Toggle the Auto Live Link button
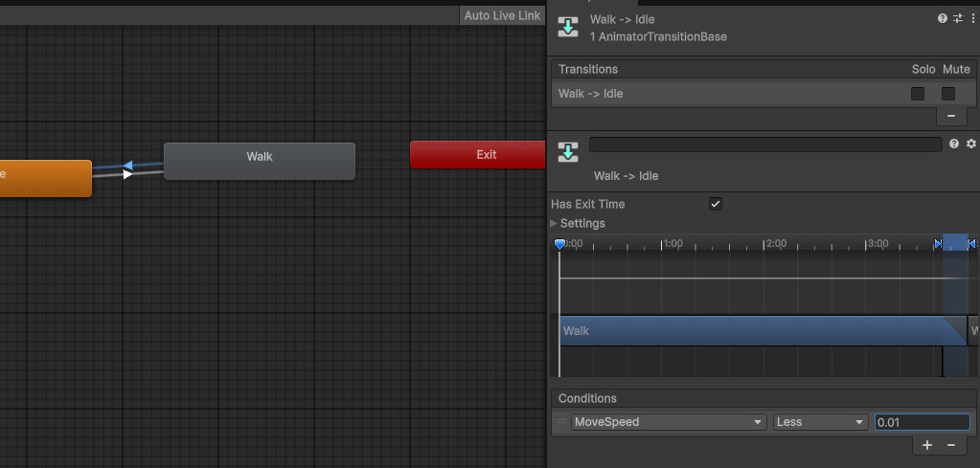Screen dimensions: 980x468 pyautogui.click(x=502, y=15)
